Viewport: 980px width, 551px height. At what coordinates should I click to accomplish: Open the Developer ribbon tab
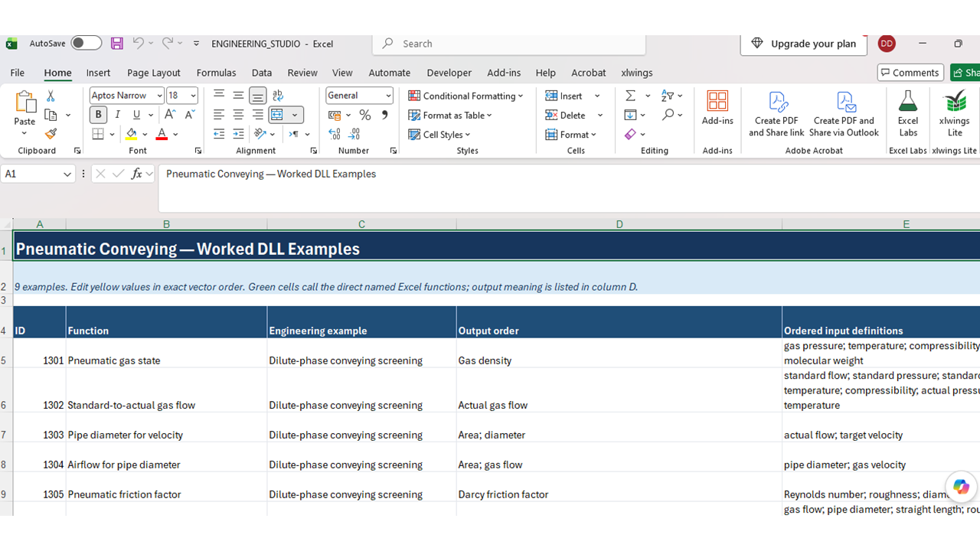click(x=449, y=73)
